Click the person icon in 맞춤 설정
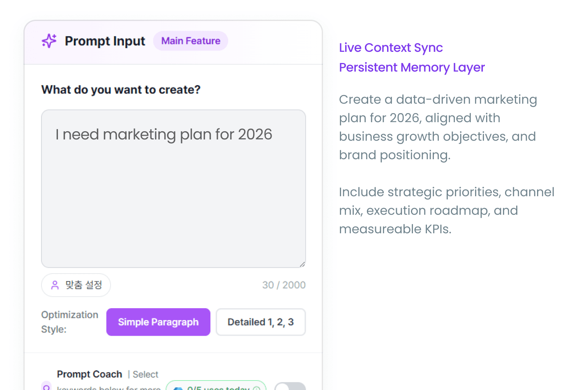588x390 pixels. click(x=55, y=285)
